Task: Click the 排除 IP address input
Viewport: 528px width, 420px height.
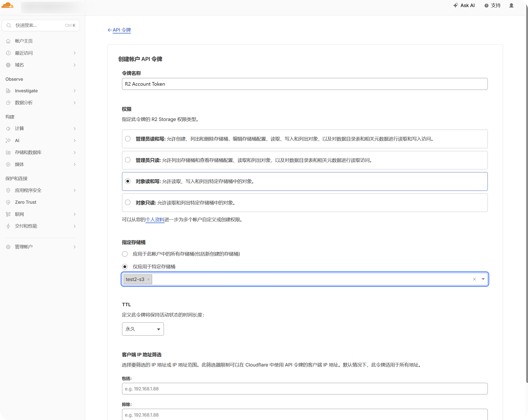Action: click(305, 415)
